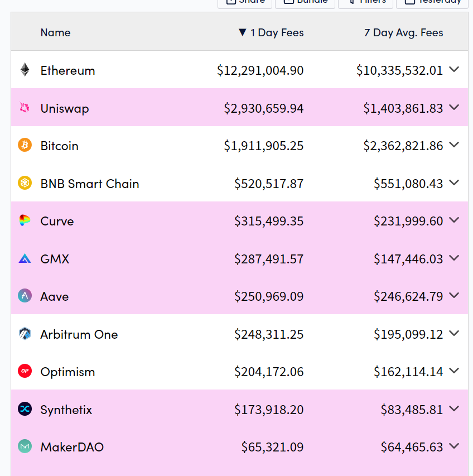The width and height of the screenshot is (473, 476).
Task: Click the Synthetix name text
Action: pos(66,410)
